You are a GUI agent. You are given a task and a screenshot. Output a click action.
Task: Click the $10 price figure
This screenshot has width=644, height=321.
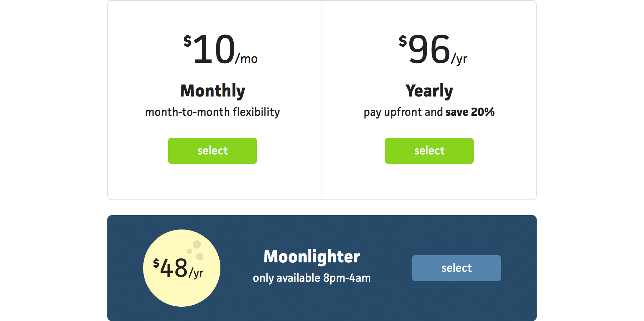click(209, 49)
